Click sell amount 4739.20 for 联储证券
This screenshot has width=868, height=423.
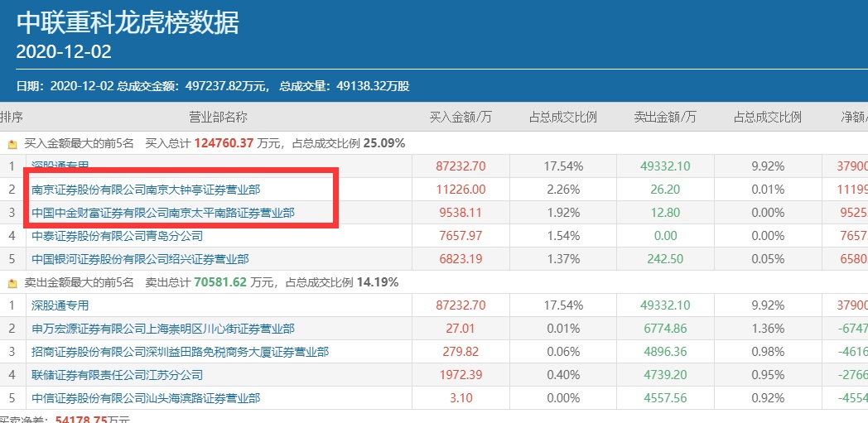665,376
